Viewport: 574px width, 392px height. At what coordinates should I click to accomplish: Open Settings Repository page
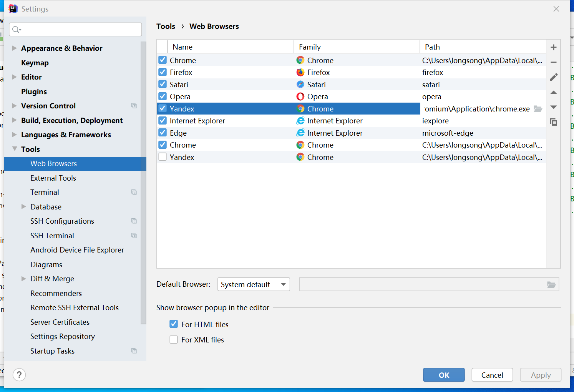point(63,336)
